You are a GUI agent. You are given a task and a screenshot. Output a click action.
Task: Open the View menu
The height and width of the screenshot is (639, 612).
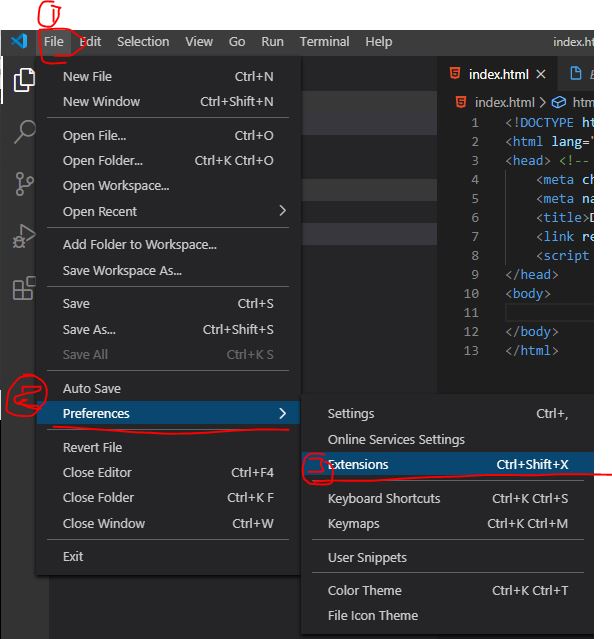point(199,42)
